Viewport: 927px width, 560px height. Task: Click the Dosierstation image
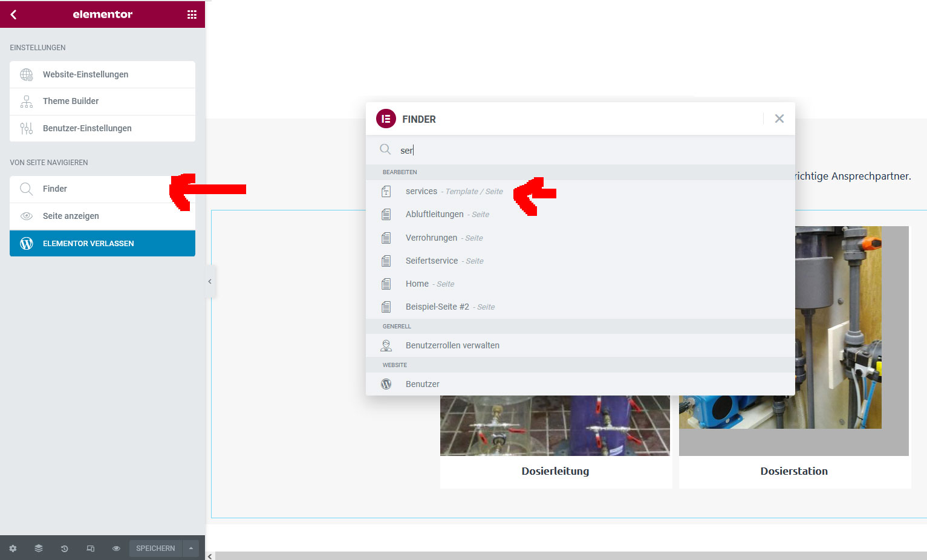coord(794,341)
